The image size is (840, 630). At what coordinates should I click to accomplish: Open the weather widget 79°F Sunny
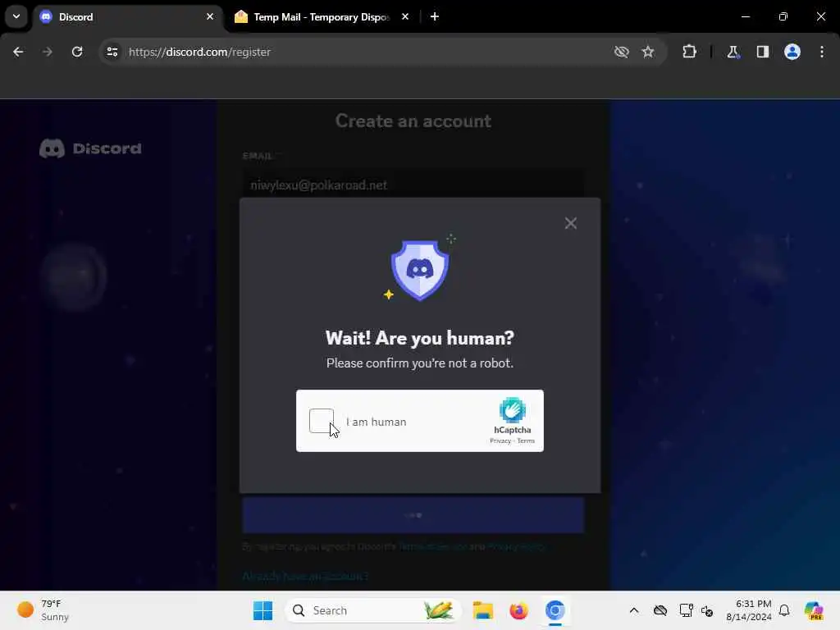43,610
